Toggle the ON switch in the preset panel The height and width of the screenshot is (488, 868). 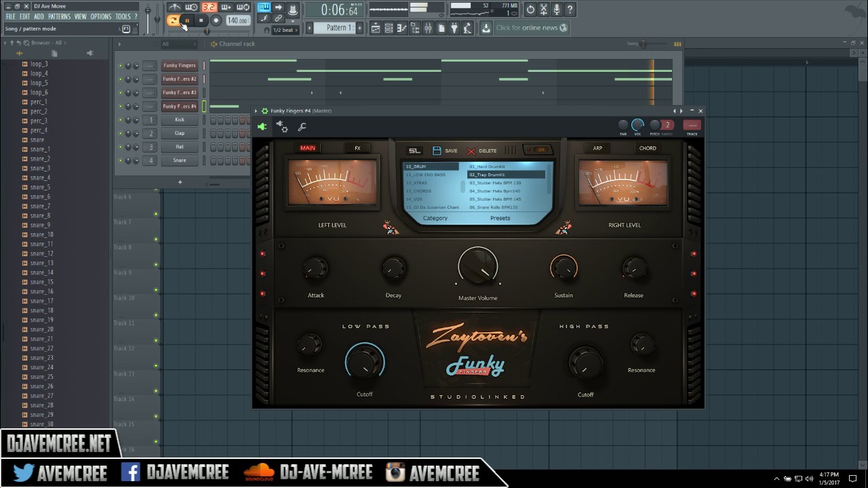pos(541,150)
